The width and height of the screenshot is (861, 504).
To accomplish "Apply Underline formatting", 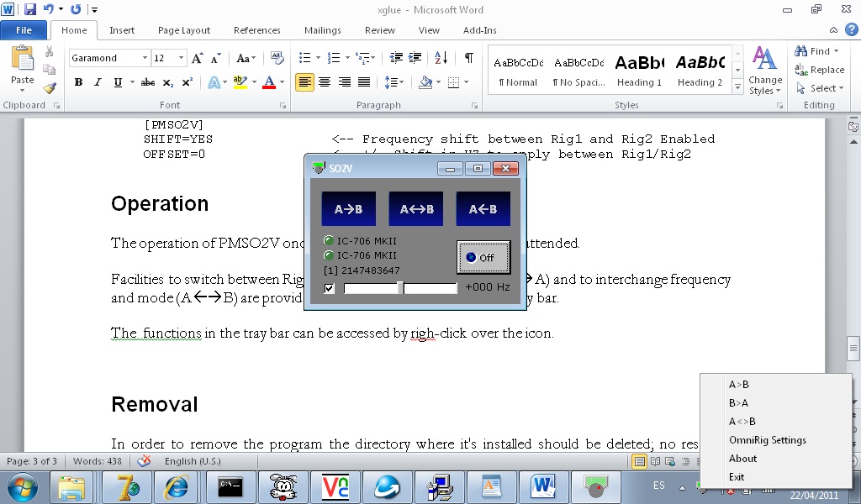I will (x=118, y=82).
